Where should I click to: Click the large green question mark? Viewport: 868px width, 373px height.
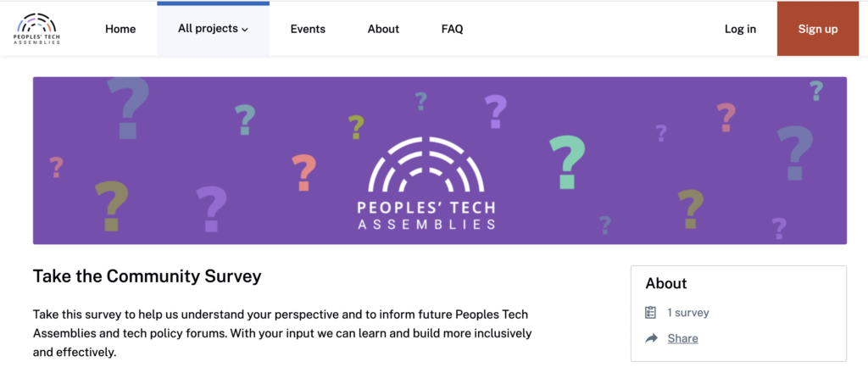(567, 162)
